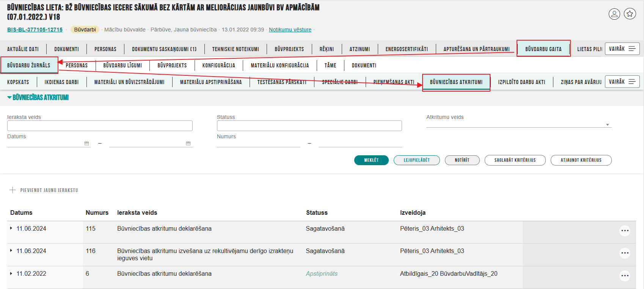Open the user profile icon
The height and width of the screenshot is (289, 644).
pos(614,14)
